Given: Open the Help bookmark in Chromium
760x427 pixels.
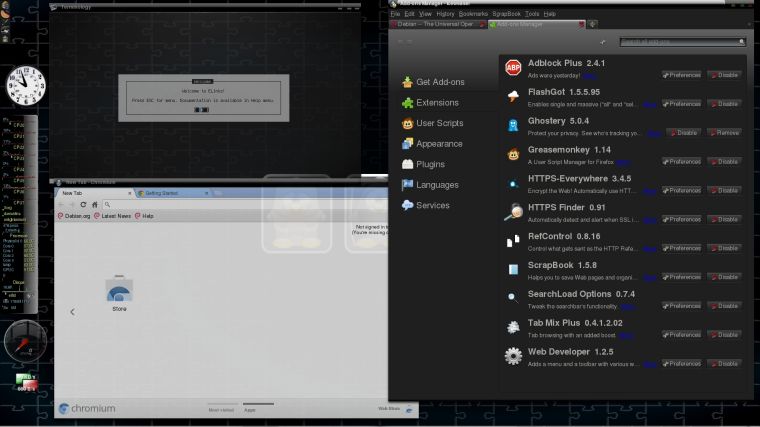Looking at the screenshot, I should pyautogui.click(x=144, y=216).
